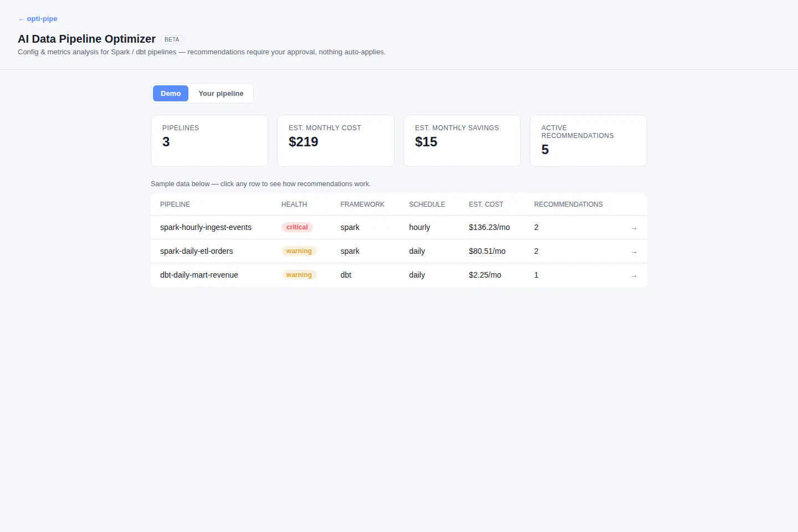798x532 pixels.
Task: Open arrow for dbt-daily-mart-revenue row
Action: pyautogui.click(x=634, y=275)
